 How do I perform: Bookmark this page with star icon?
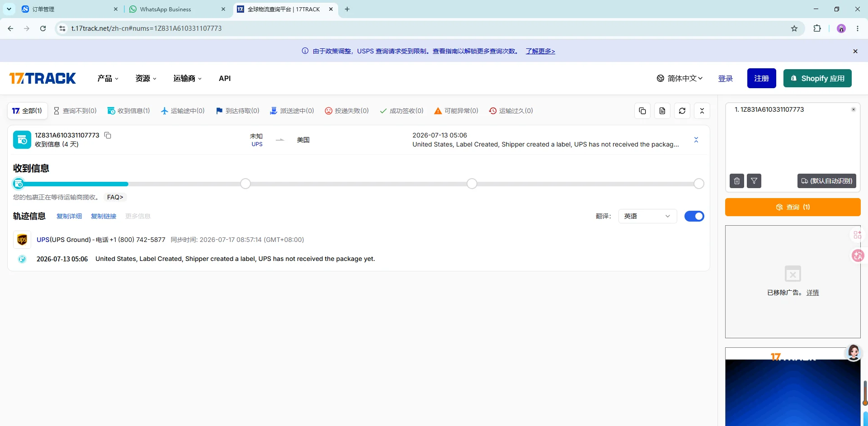pos(794,28)
